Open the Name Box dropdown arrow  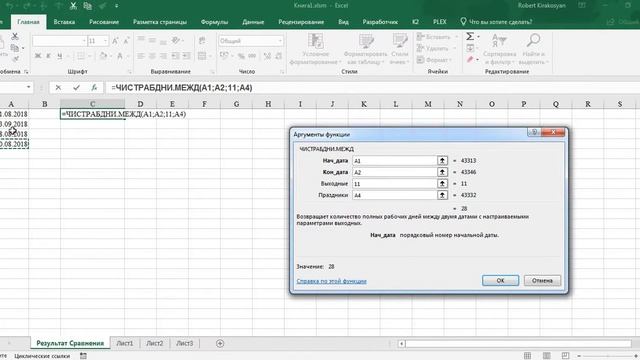click(28, 87)
